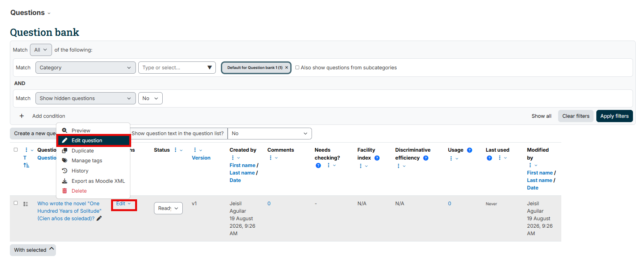
Task: Open the Who wrote the novel question link
Action: tap(69, 211)
